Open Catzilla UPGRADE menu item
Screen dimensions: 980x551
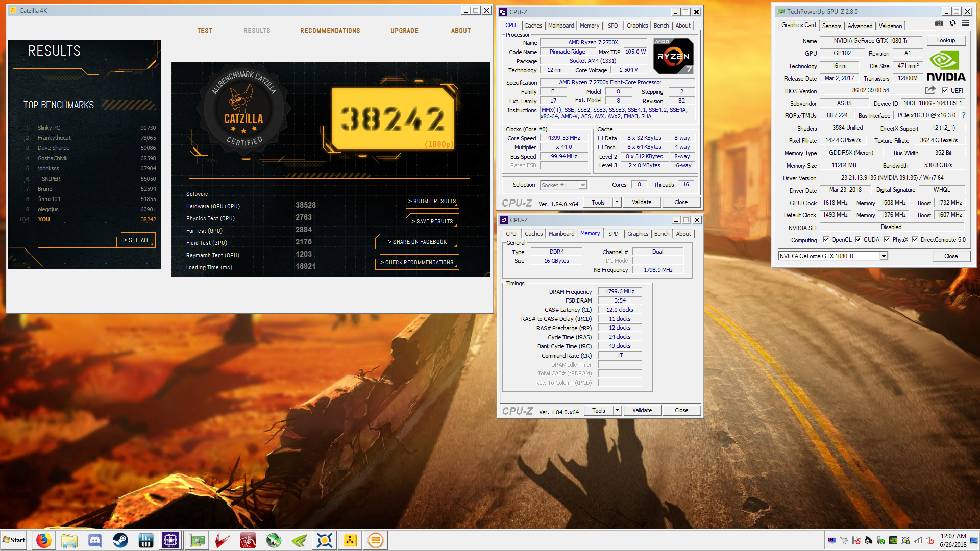(404, 31)
